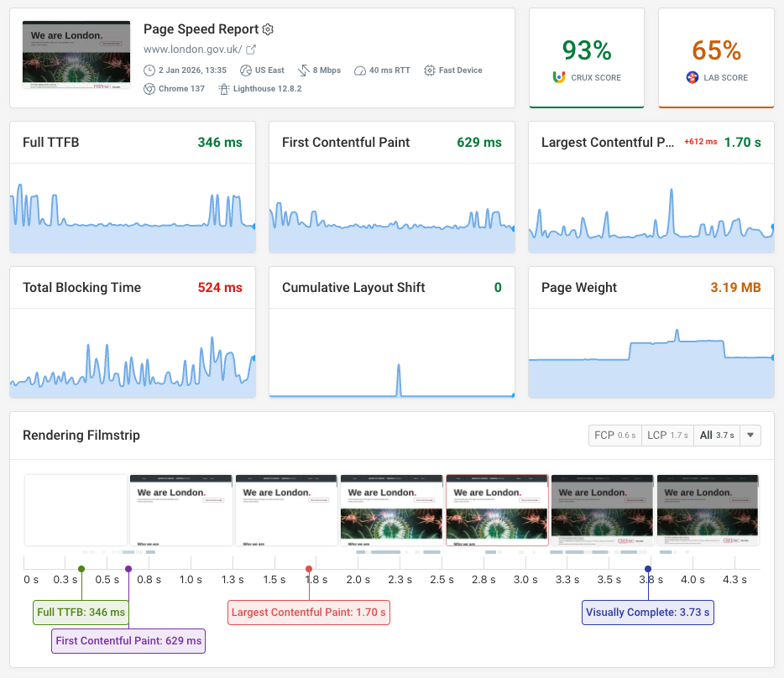The width and height of the screenshot is (784, 678).
Task: Click the Lighthouse logo under the 65% Lab Score
Action: (x=690, y=77)
